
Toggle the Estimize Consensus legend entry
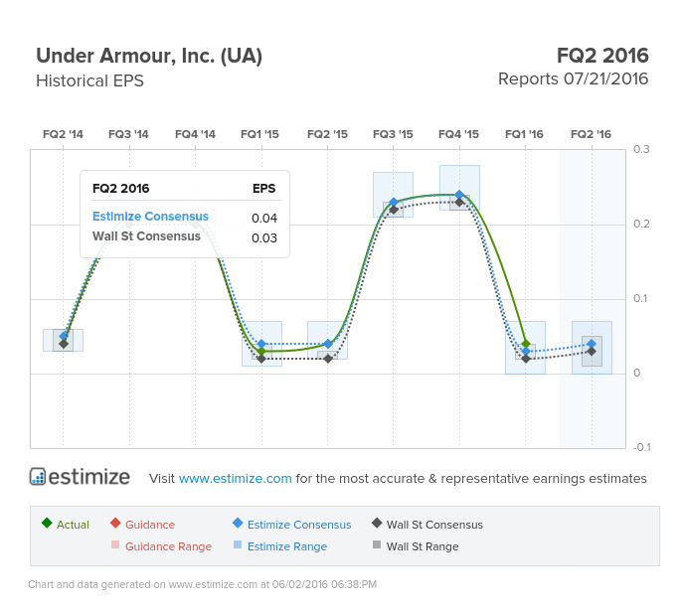pyautogui.click(x=292, y=525)
